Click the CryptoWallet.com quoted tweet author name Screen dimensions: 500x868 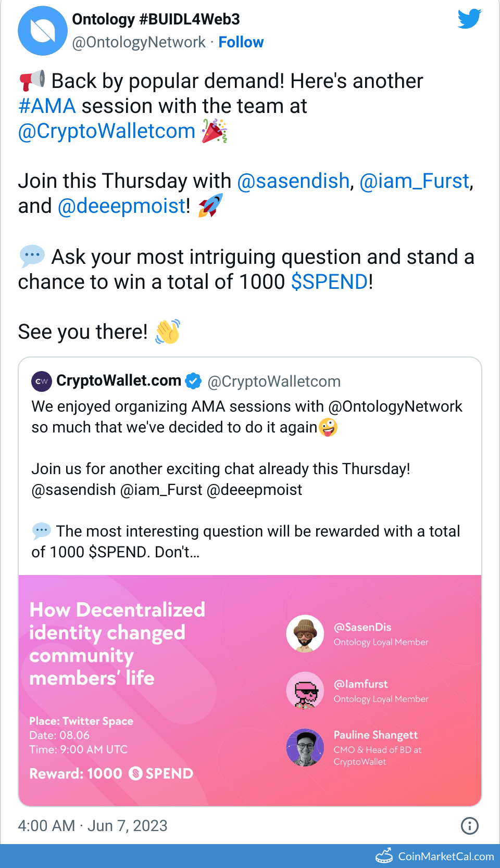click(119, 381)
